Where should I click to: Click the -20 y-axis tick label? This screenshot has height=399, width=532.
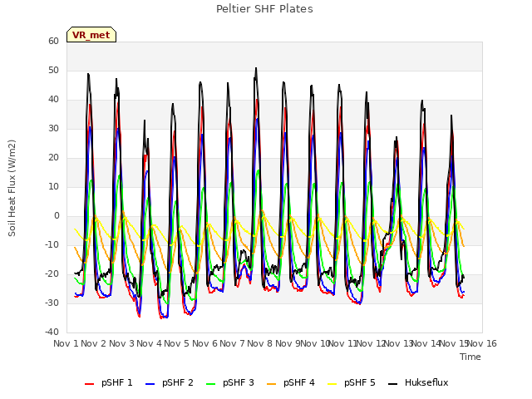(52, 274)
